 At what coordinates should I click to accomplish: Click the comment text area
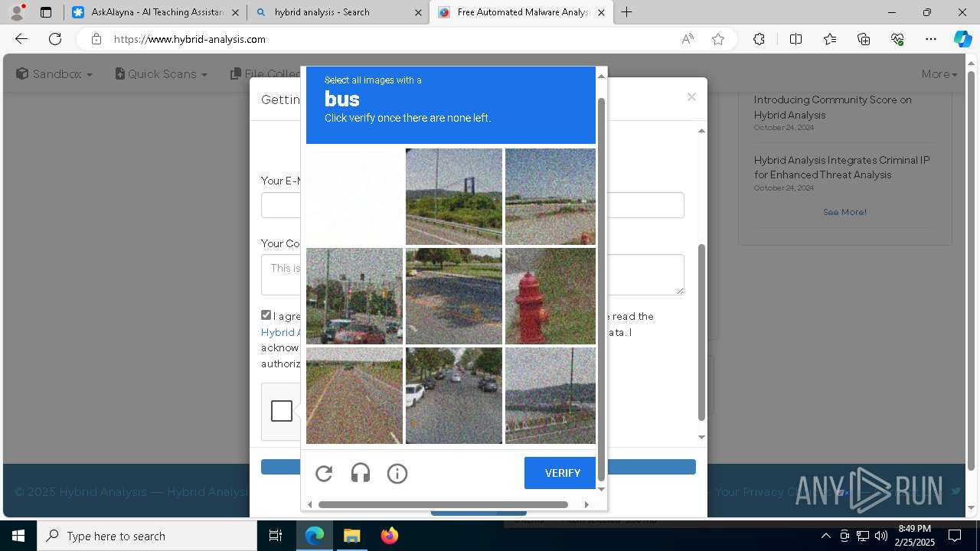(x=472, y=275)
